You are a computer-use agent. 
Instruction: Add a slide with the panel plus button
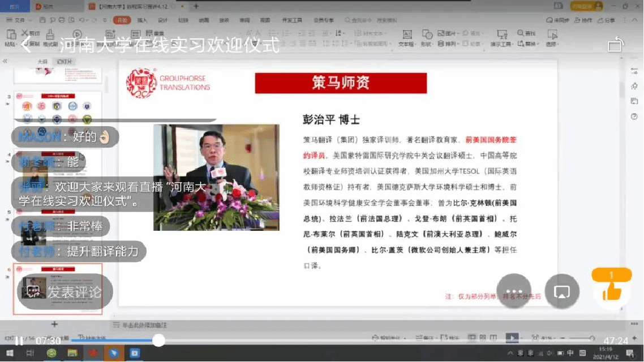54,324
